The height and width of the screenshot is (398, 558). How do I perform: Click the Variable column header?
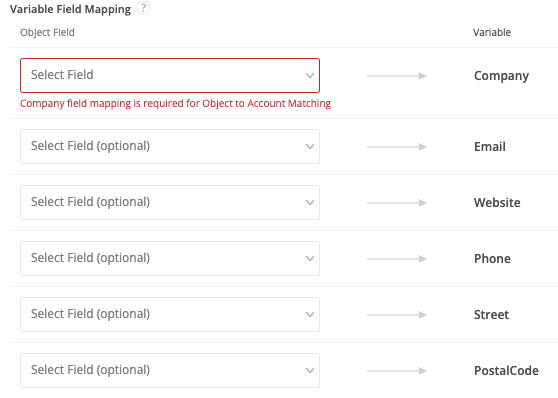pos(492,32)
